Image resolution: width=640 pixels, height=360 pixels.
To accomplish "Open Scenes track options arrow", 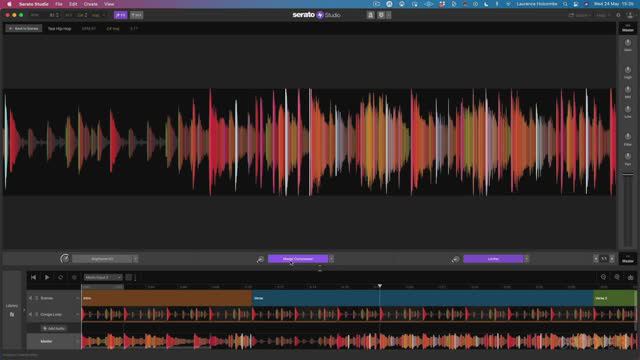I will click(78, 298).
